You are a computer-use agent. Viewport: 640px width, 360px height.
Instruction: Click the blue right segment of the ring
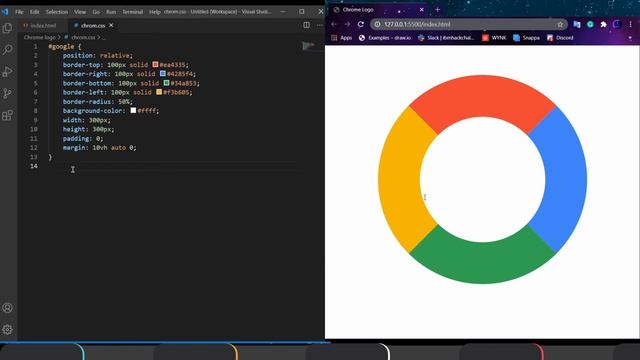click(566, 180)
